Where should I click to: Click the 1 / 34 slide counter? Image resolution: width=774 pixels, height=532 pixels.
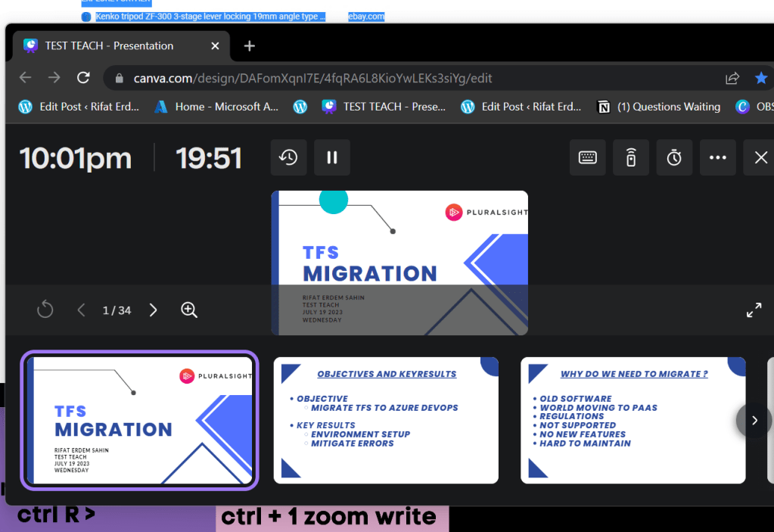click(117, 310)
